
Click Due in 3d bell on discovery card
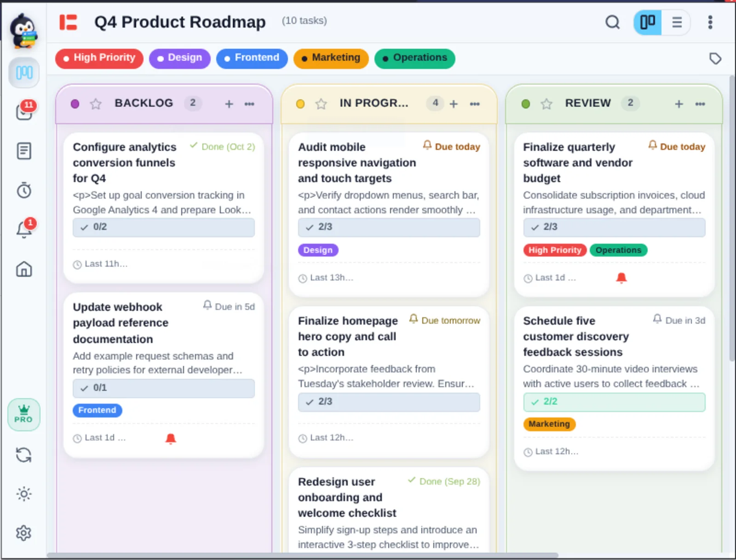pos(657,319)
